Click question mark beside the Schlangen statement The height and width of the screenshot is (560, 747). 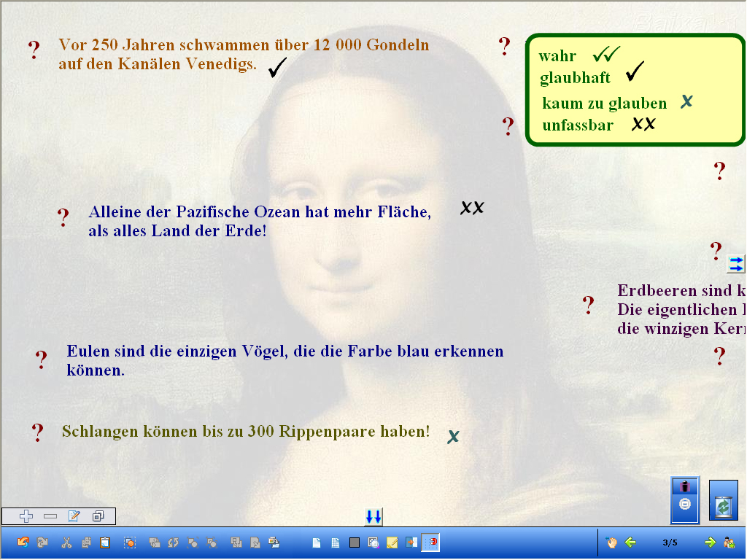tap(38, 433)
